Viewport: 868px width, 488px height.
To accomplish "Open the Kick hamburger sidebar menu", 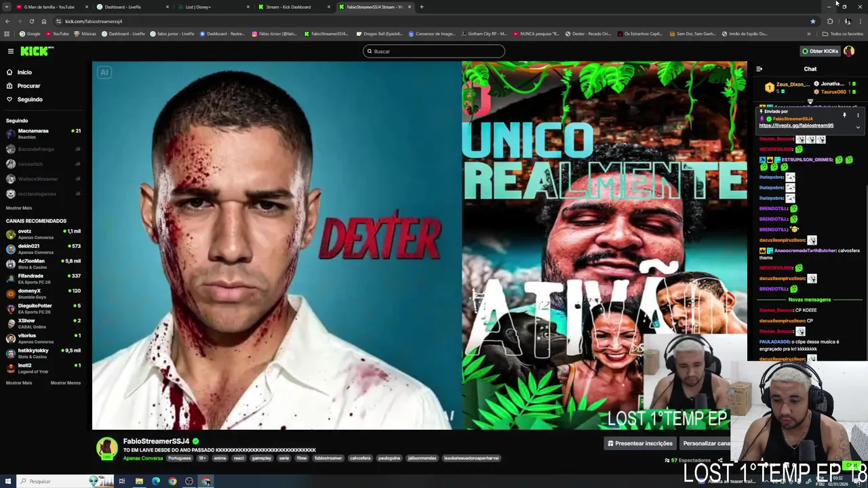I will [11, 51].
